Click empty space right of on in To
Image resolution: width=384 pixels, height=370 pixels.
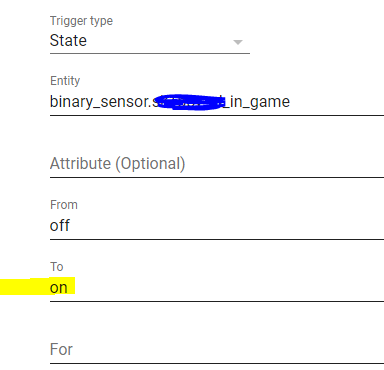pos(229,288)
